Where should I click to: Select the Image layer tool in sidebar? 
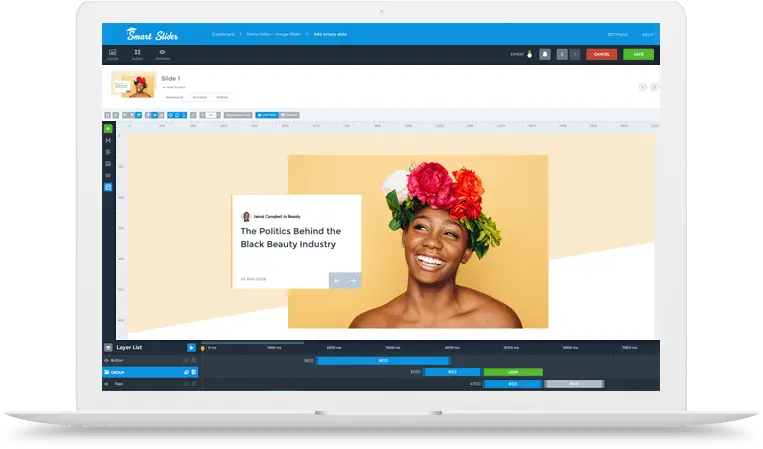point(108,163)
